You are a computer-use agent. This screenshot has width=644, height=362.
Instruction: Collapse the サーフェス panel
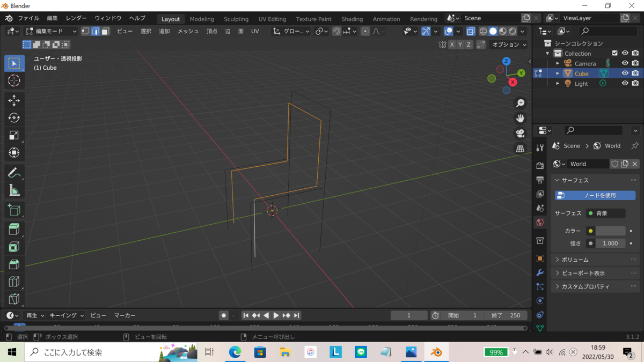pos(596,180)
